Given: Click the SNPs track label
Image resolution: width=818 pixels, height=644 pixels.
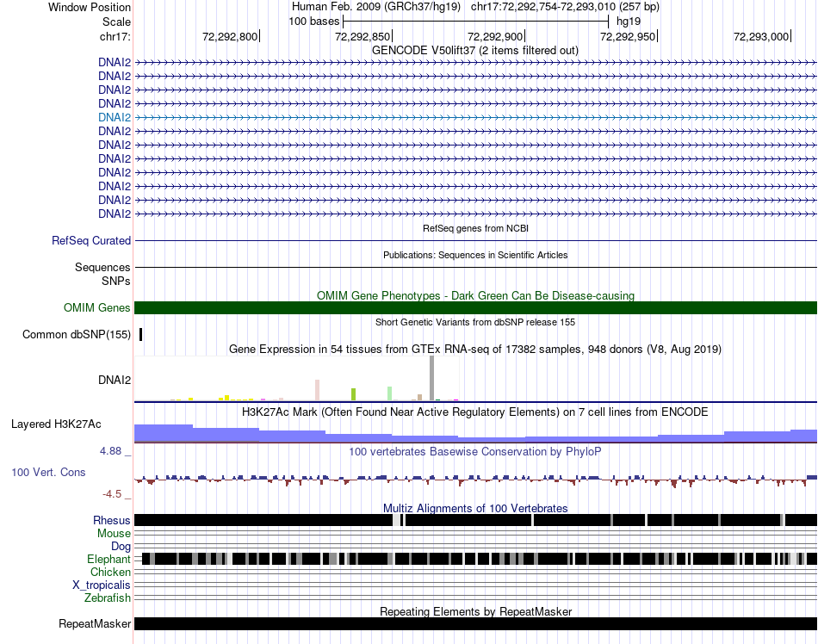Looking at the screenshot, I should click(116, 281).
